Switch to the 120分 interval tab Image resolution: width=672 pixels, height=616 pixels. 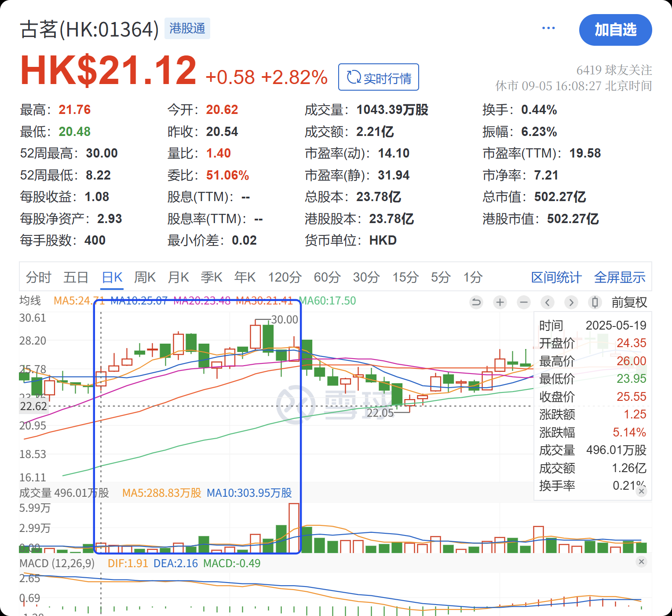[x=285, y=277]
